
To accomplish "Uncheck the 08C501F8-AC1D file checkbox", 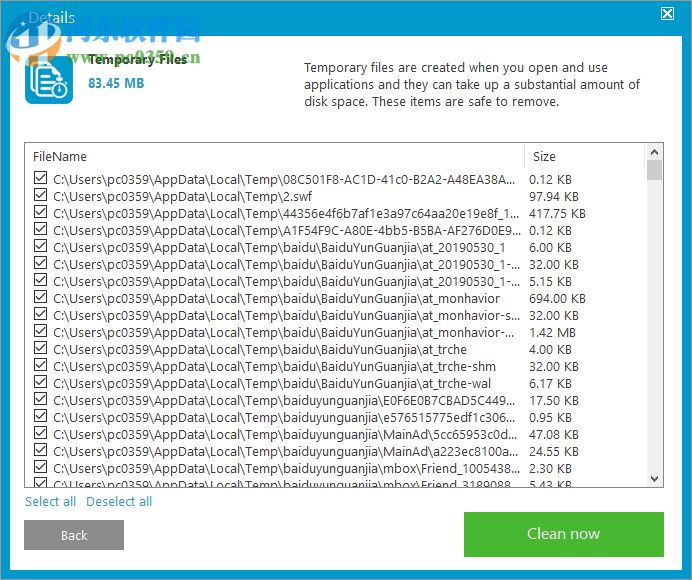I will point(40,178).
